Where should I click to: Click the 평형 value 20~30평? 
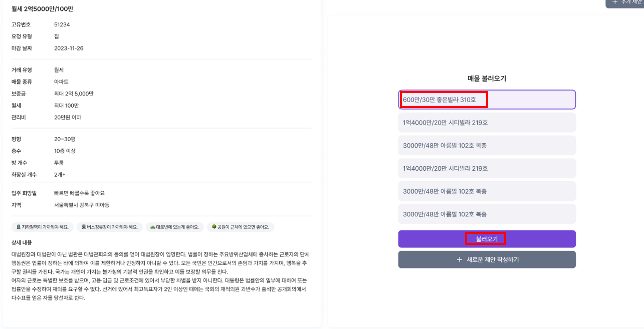point(65,139)
